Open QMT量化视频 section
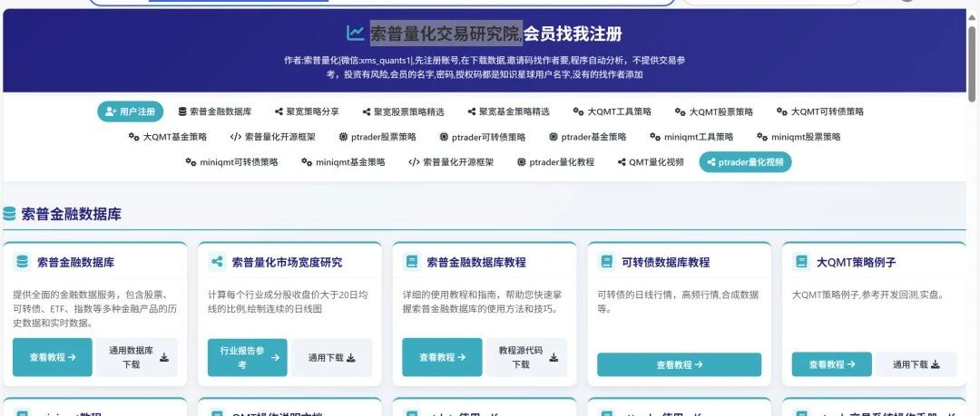The image size is (980, 416). coord(651,161)
